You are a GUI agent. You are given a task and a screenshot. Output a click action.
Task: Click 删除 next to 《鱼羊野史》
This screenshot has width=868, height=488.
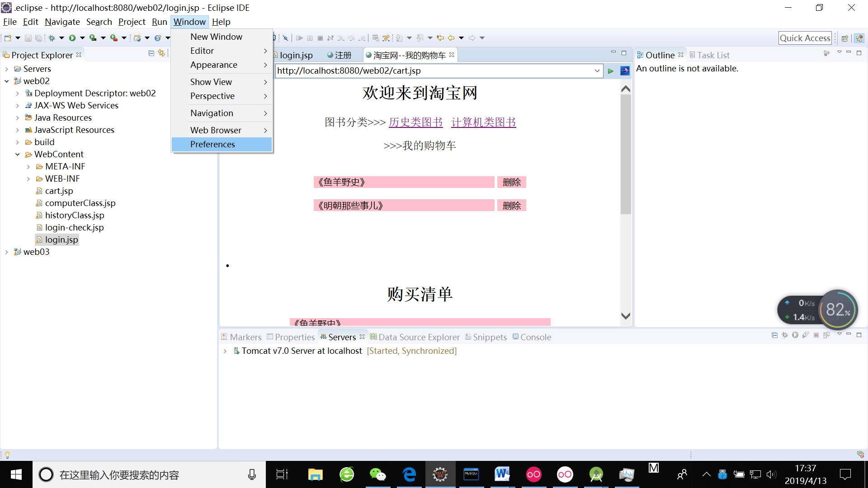point(511,182)
